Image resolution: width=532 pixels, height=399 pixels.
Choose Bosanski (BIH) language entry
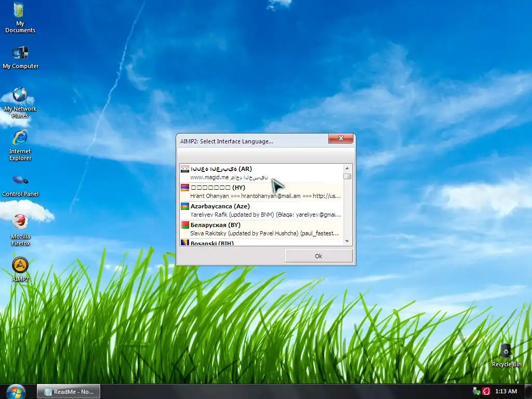pyautogui.click(x=261, y=242)
